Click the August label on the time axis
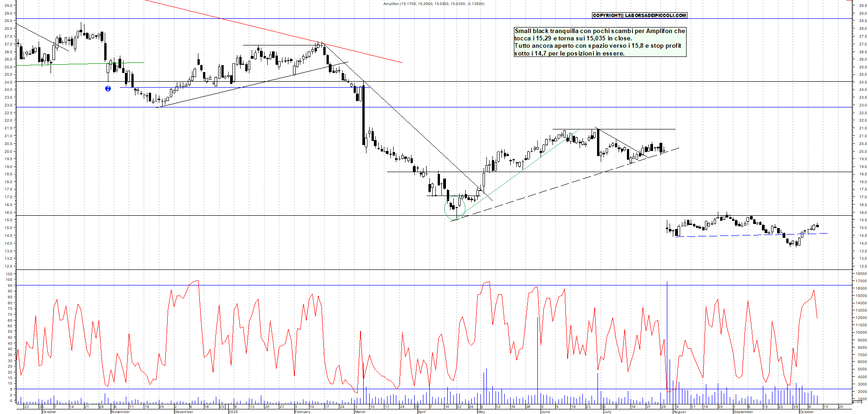Viewport: 868px width, 414px height. (679, 412)
